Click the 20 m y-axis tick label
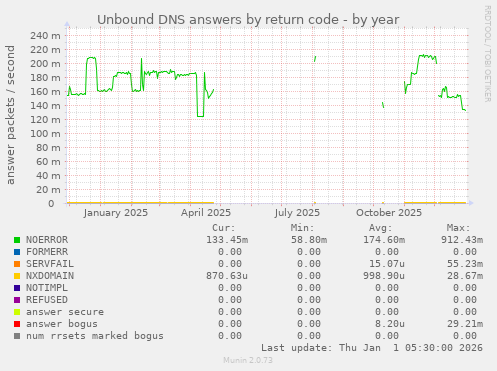This screenshot has height=371, width=497. pos(48,189)
